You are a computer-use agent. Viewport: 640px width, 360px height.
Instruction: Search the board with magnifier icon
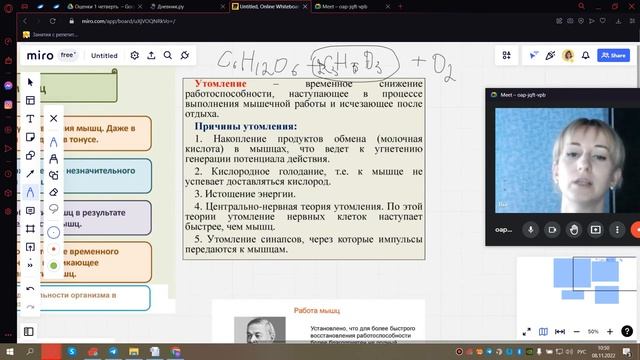coord(168,55)
